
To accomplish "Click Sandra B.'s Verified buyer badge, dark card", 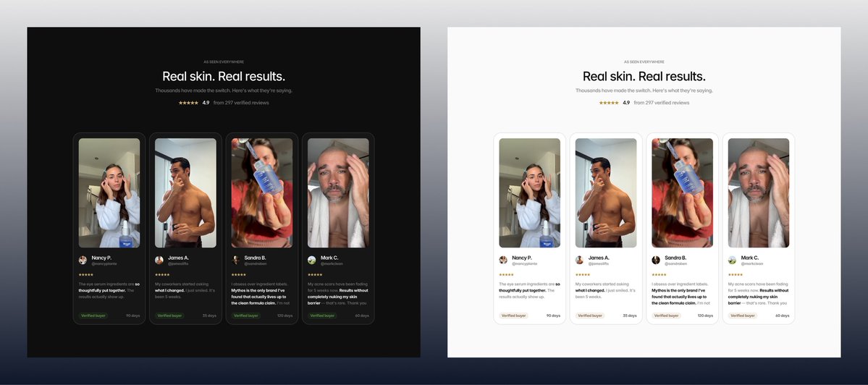I will (x=246, y=316).
